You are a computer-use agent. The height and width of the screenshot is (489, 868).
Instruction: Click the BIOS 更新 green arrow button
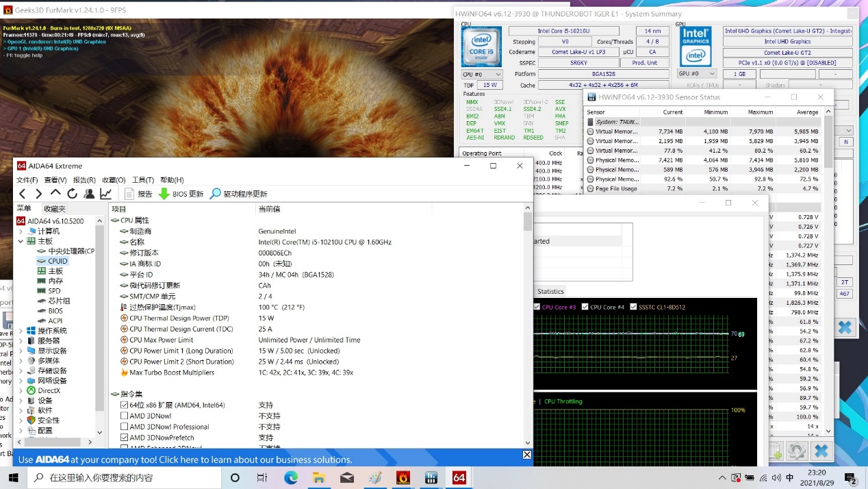click(181, 194)
